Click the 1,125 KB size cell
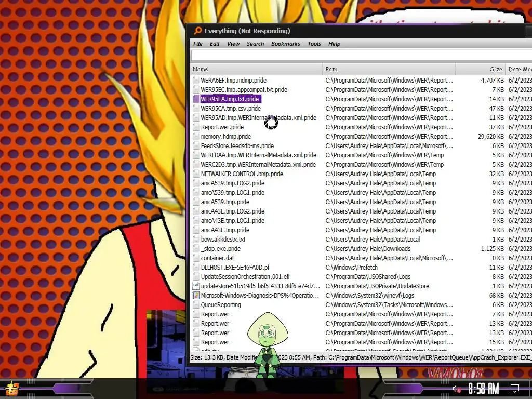Viewport: 532px width, 399px height. pyautogui.click(x=493, y=249)
